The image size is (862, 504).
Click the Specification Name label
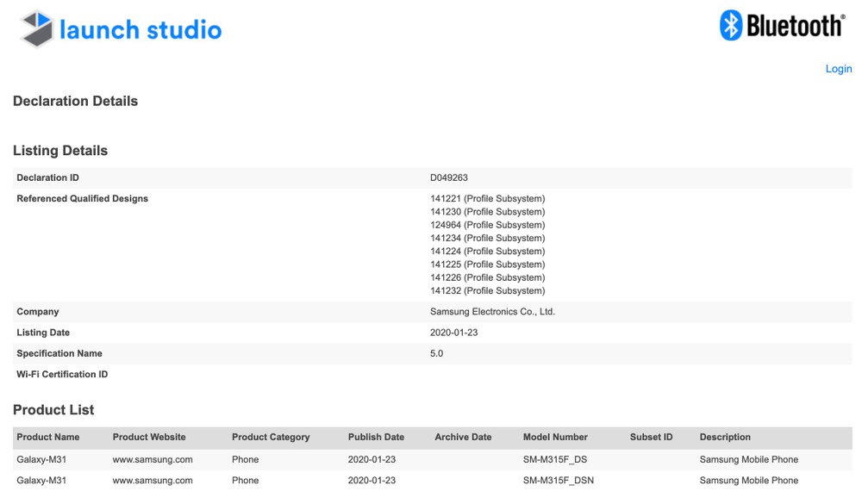coord(59,353)
